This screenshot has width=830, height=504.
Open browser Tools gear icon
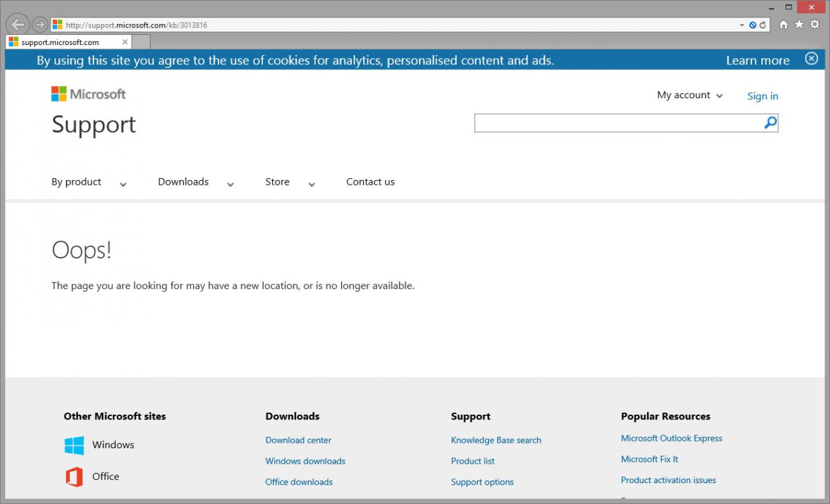tap(815, 25)
